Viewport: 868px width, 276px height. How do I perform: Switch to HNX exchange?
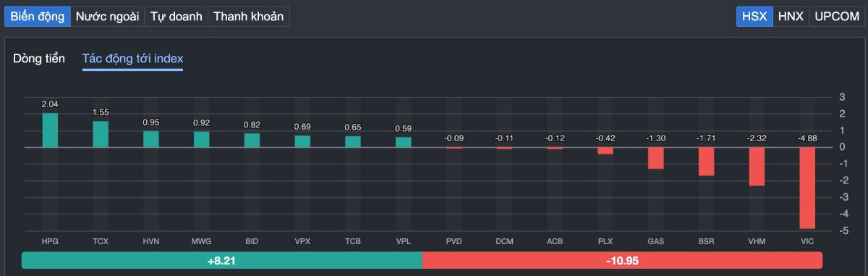790,16
